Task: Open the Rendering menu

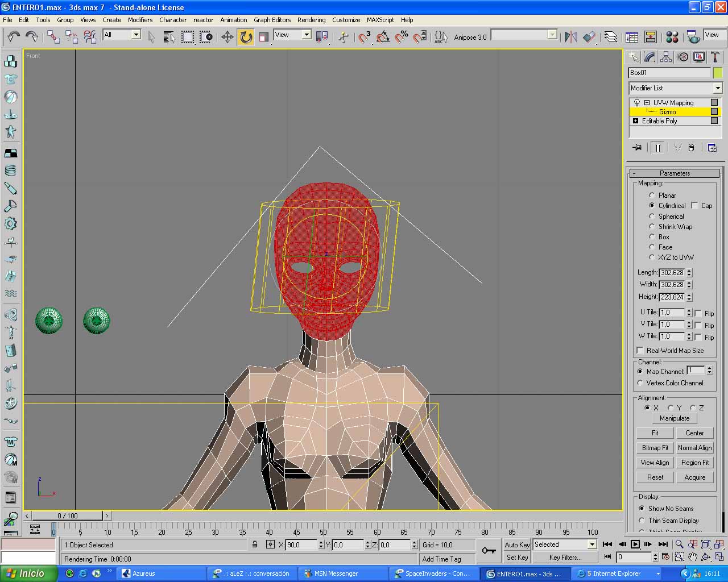Action: tap(311, 20)
